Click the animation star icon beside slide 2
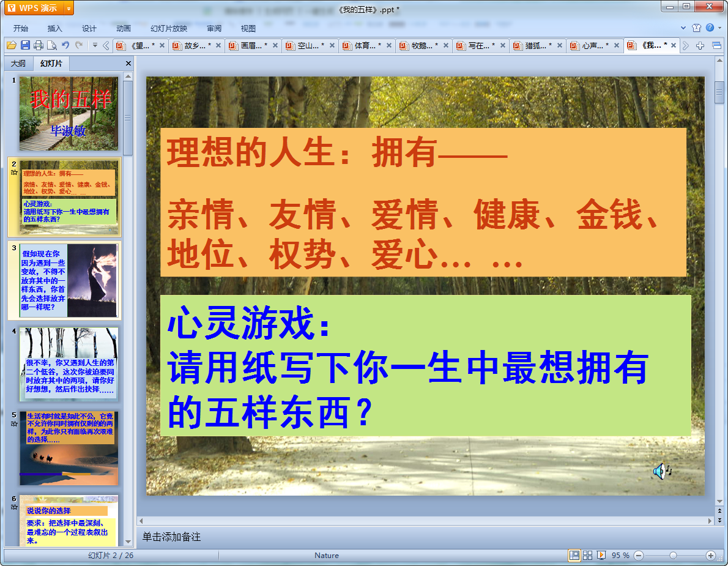The width and height of the screenshot is (728, 566). click(x=14, y=173)
